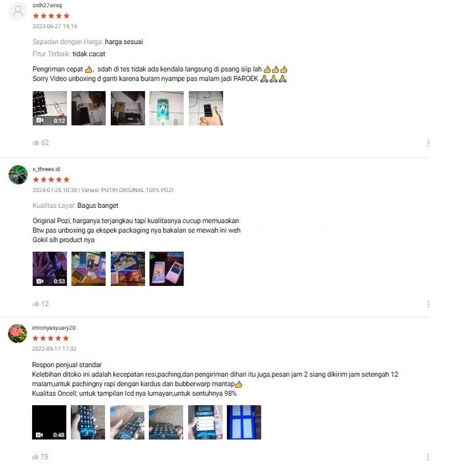Open username link imronyasyuary20
Viewport: 476px width, 476px height.
click(54, 328)
